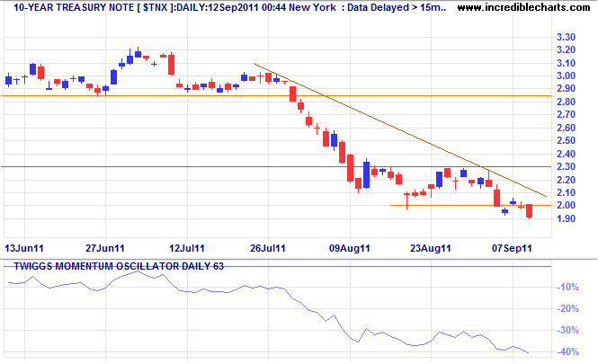Viewport: 598px width, 364px height.
Task: Click the 3.10 price axis label
Action: pos(566,63)
